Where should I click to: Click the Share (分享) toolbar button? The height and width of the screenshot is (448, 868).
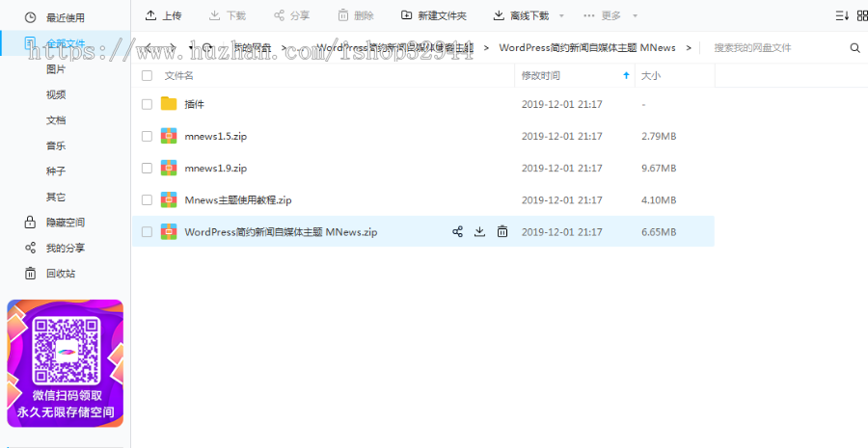coord(291,15)
